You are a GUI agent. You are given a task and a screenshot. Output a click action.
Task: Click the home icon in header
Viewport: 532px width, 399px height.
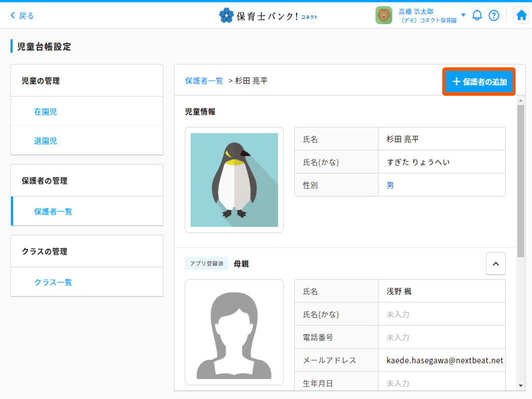coord(521,15)
